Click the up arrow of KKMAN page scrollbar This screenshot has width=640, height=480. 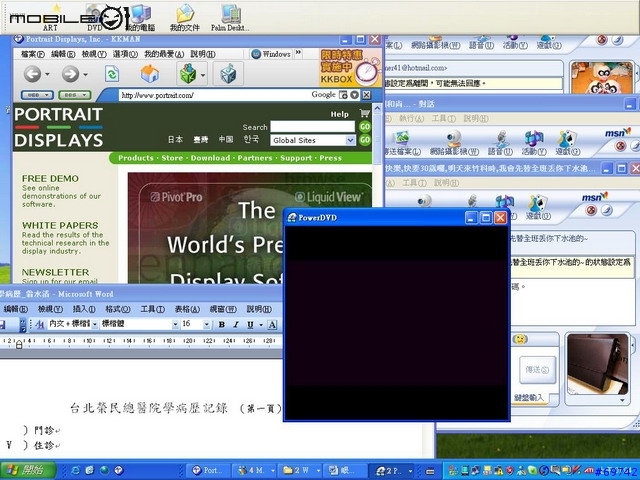(x=377, y=109)
